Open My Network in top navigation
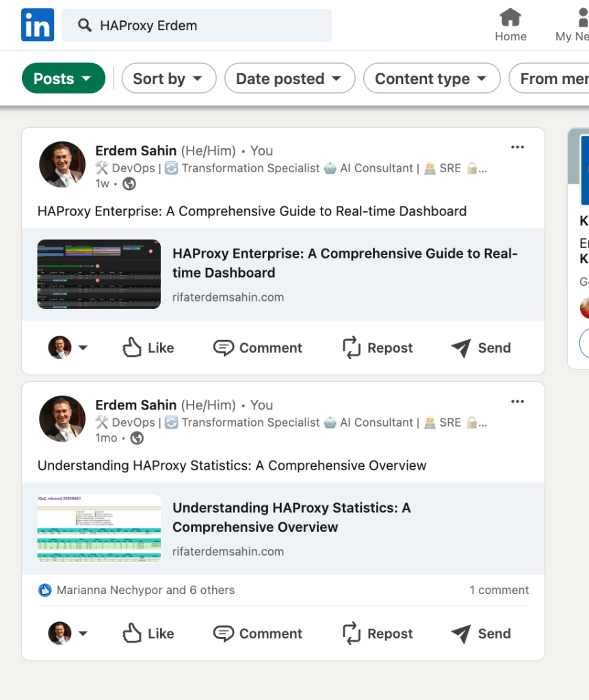Screen dimensions: 589x700 573,25
